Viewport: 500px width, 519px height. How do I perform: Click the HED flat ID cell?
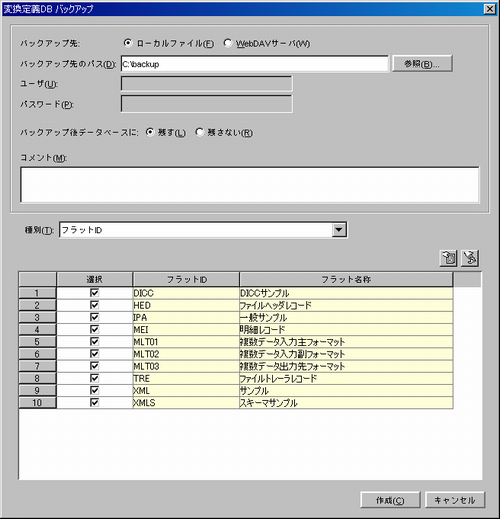click(186, 305)
